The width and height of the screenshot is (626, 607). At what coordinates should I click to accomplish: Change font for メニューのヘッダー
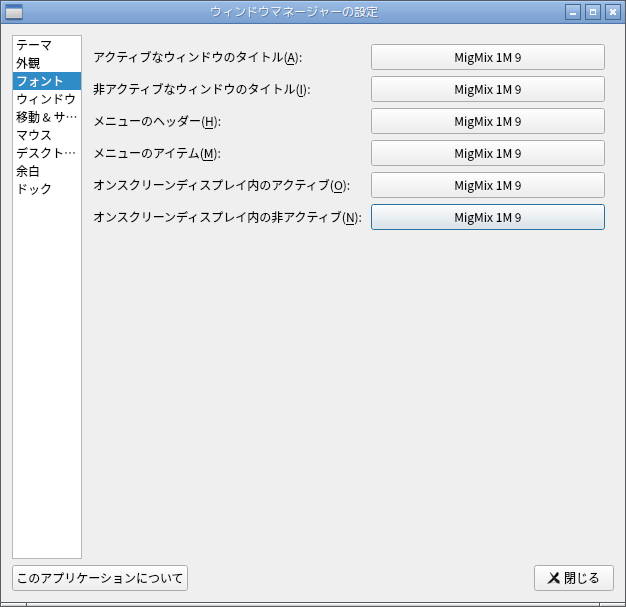click(x=487, y=121)
